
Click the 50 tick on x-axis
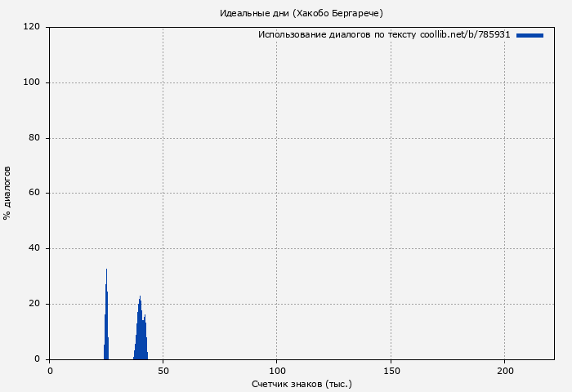tap(163, 371)
